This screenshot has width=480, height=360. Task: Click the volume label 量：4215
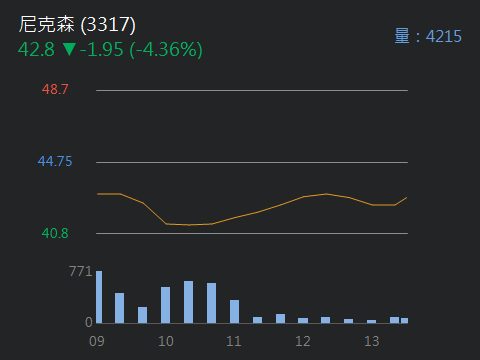tap(428, 36)
